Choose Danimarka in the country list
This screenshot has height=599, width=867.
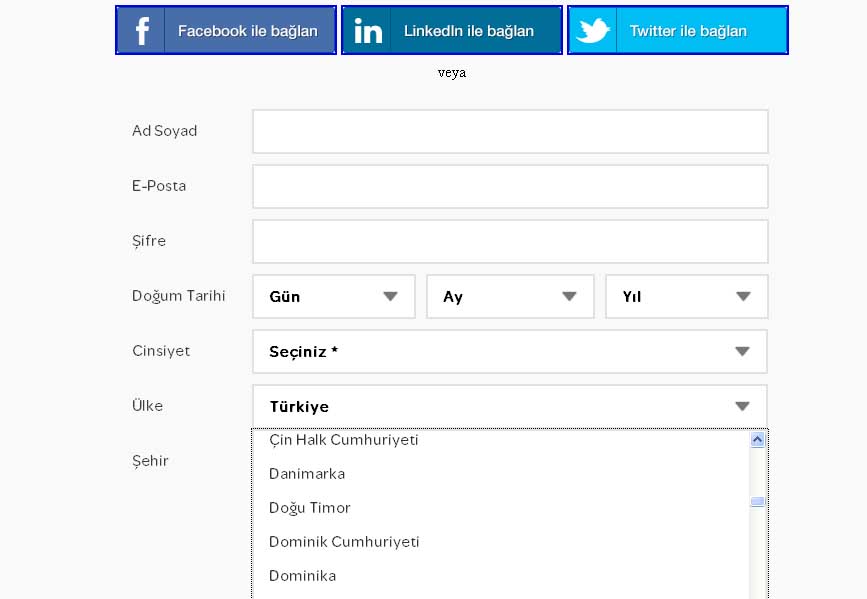point(307,474)
